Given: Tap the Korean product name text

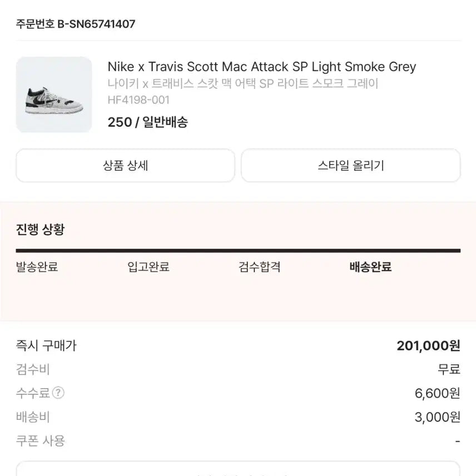Looking at the screenshot, I should tap(242, 84).
